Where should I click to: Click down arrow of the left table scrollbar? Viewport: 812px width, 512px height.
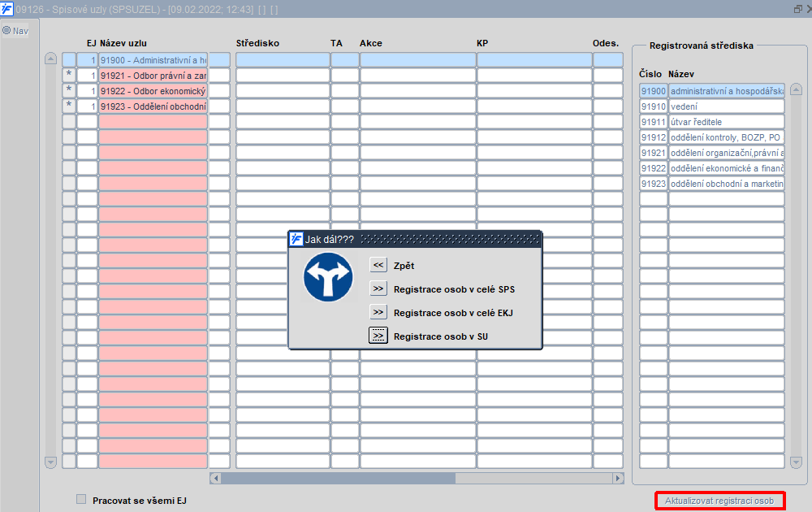pyautogui.click(x=50, y=462)
